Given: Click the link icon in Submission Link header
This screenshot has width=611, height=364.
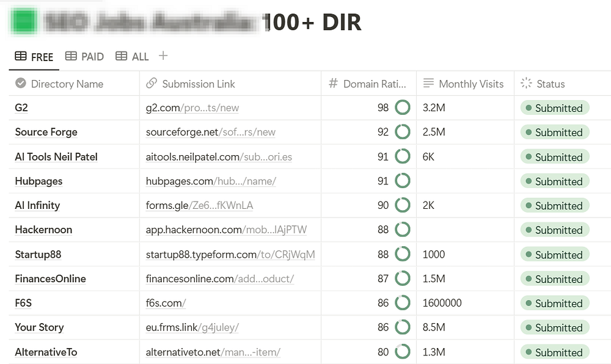Looking at the screenshot, I should click(151, 83).
